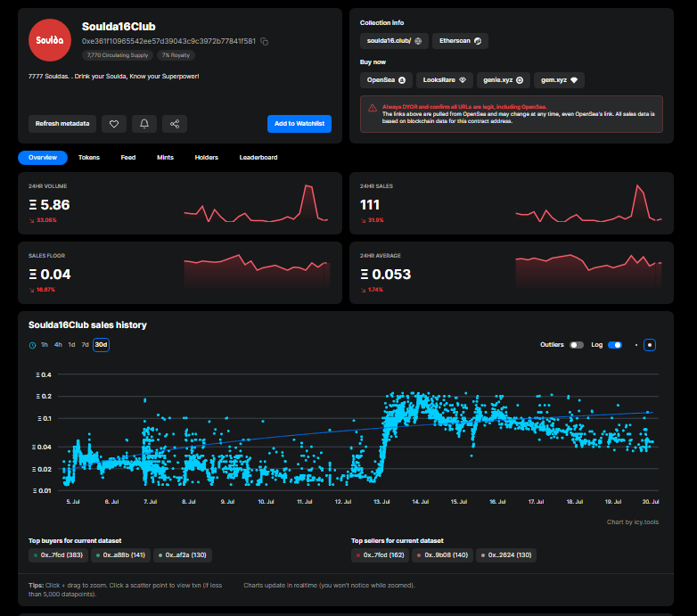Buy on LooksRare
The image size is (697, 616).
click(445, 80)
